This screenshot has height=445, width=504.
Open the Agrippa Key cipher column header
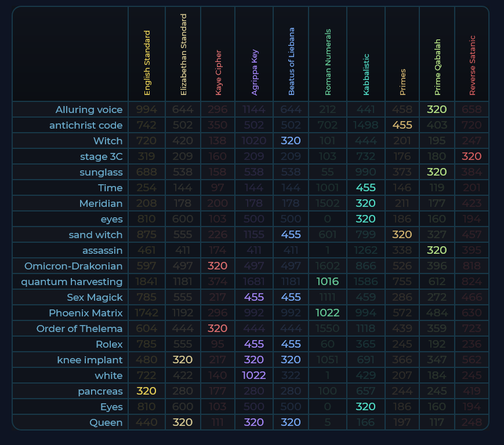[x=255, y=72]
